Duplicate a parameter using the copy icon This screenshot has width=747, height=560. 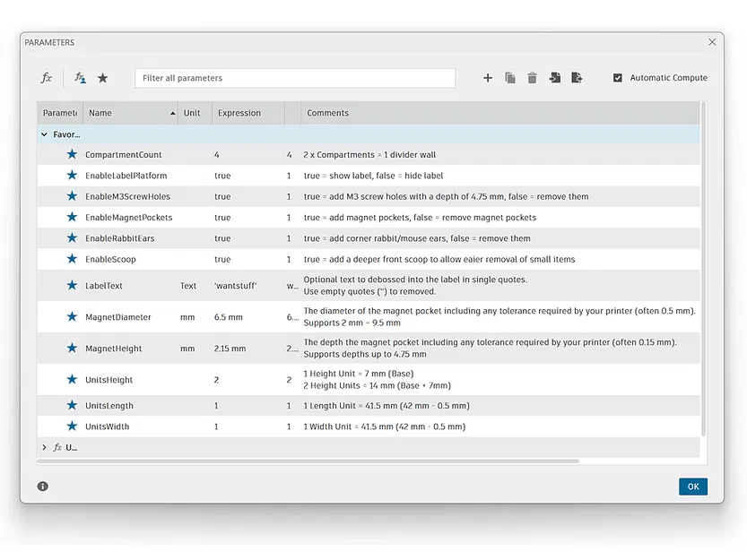[510, 78]
